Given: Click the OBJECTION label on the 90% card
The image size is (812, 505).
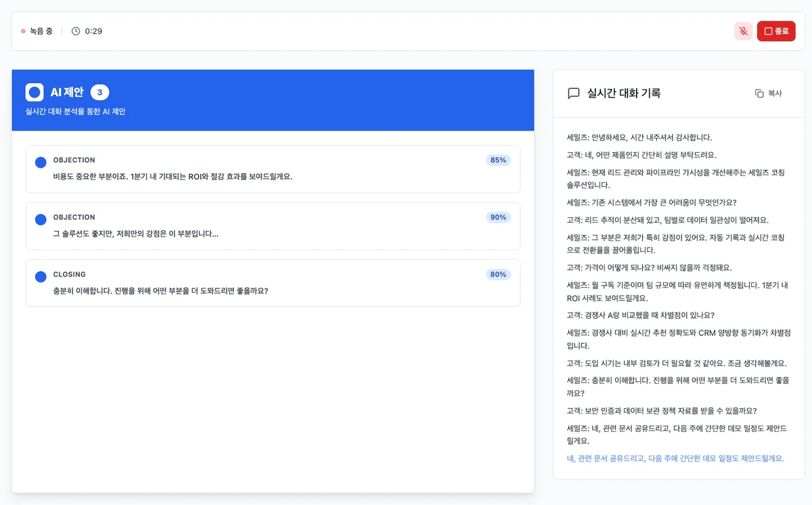Looking at the screenshot, I should (74, 217).
